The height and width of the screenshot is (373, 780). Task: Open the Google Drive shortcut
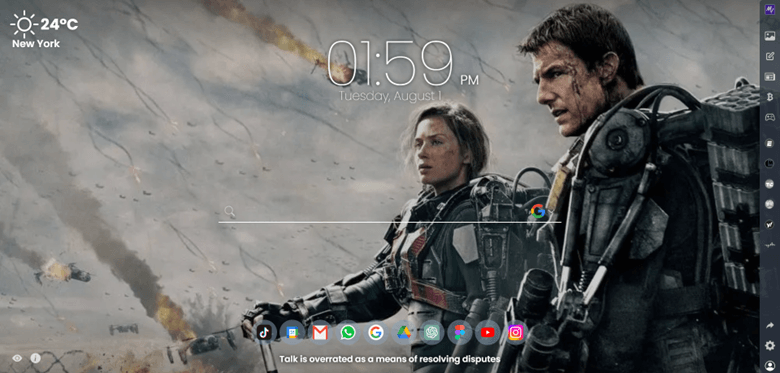point(403,333)
